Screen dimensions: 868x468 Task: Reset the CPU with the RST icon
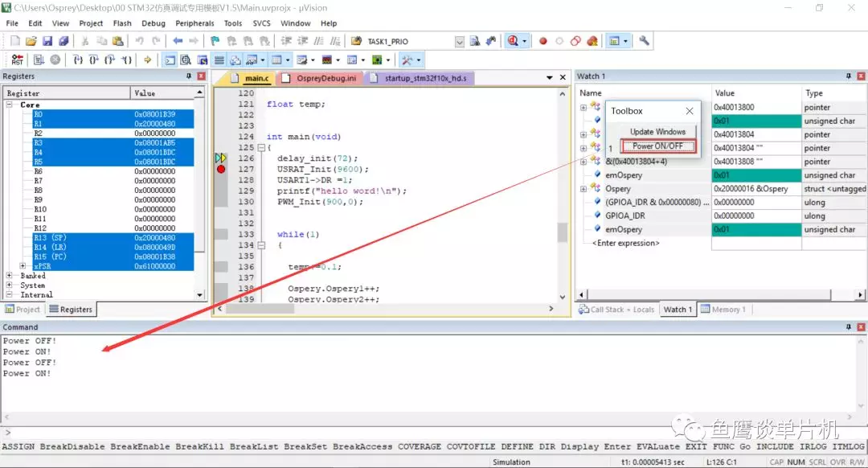pyautogui.click(x=18, y=60)
